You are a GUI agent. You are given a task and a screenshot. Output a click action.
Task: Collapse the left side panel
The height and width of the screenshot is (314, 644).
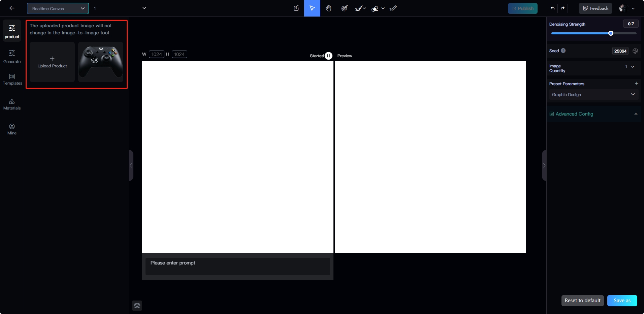pyautogui.click(x=131, y=165)
